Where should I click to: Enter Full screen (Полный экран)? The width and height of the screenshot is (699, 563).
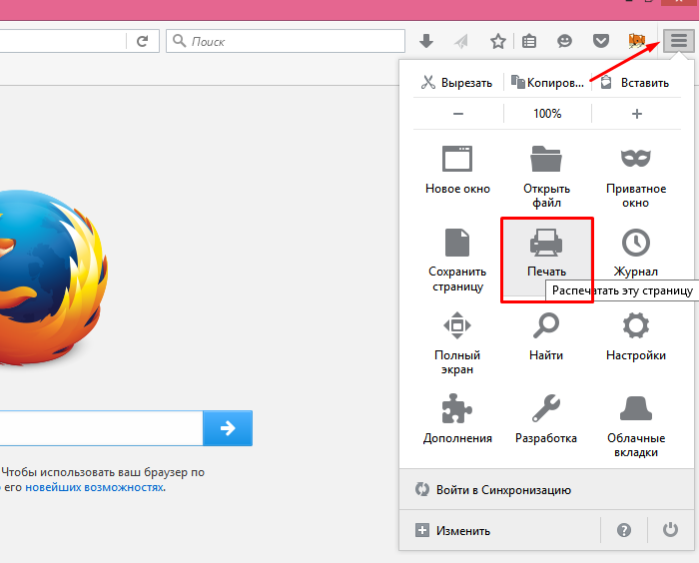click(457, 344)
